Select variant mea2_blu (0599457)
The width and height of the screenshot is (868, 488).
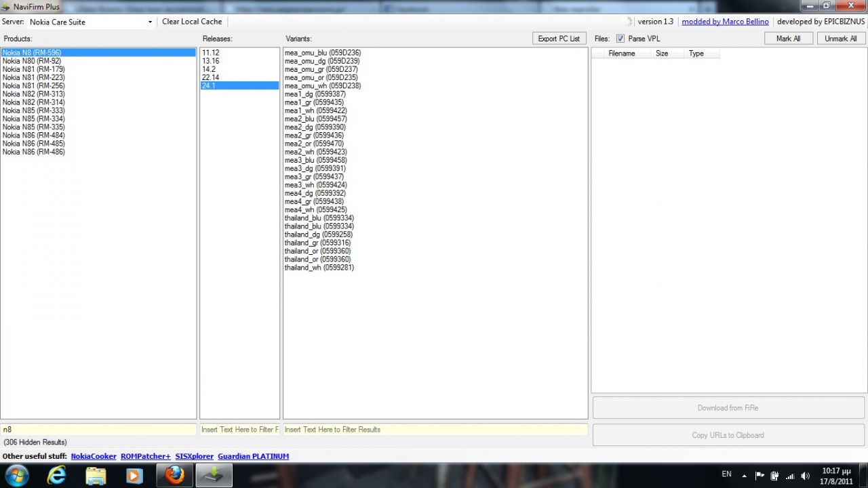pos(435,119)
